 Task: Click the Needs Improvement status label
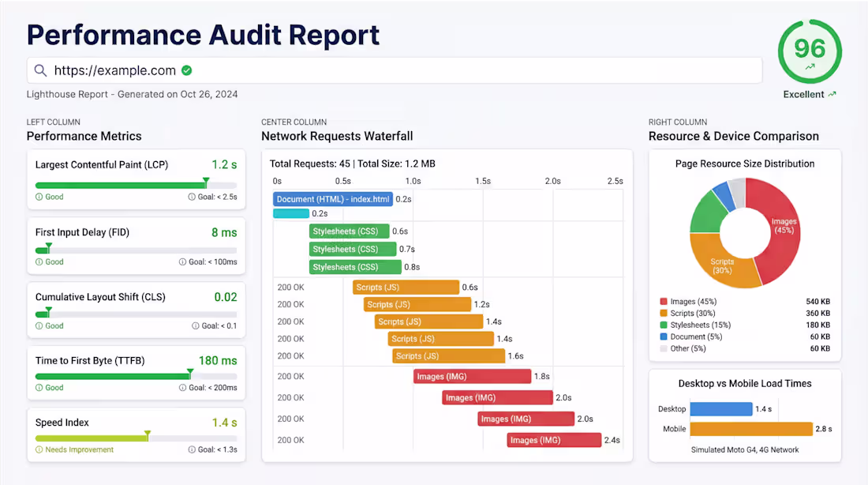coord(79,449)
